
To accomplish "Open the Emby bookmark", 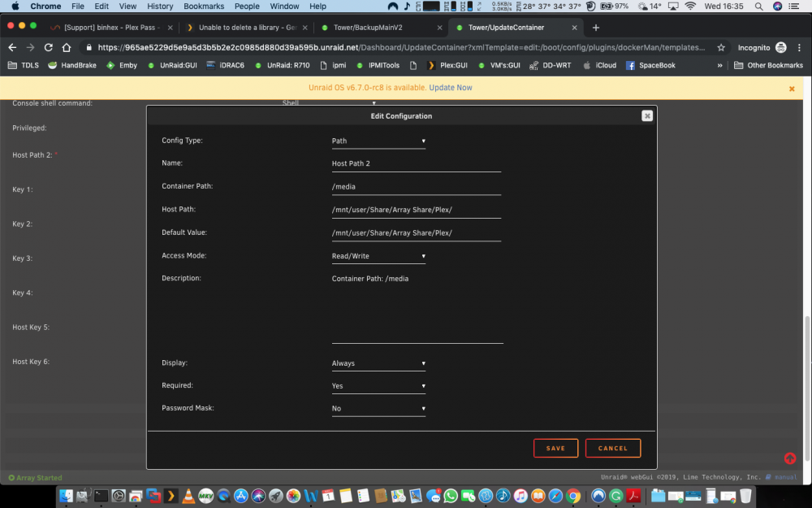I will click(x=122, y=65).
